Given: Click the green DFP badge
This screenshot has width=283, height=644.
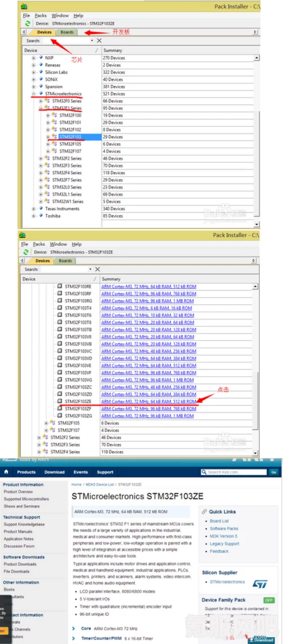Looking at the screenshot, I should click(x=269, y=600).
